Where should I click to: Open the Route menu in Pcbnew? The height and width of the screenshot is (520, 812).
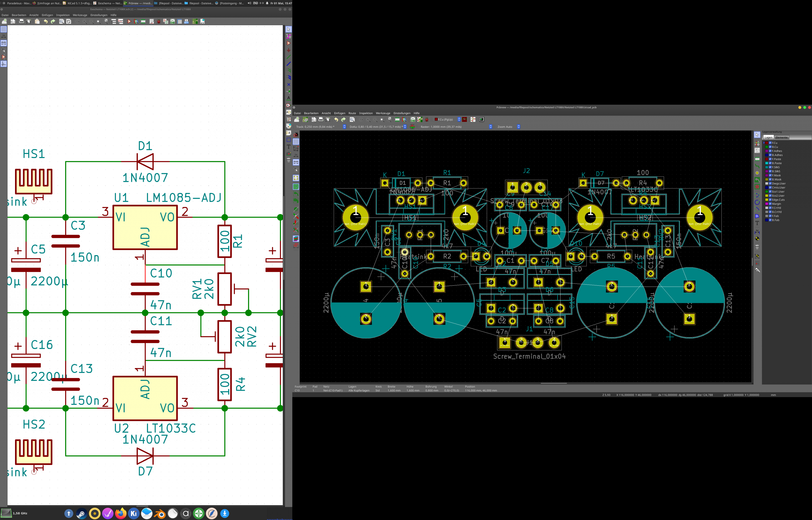pyautogui.click(x=352, y=113)
